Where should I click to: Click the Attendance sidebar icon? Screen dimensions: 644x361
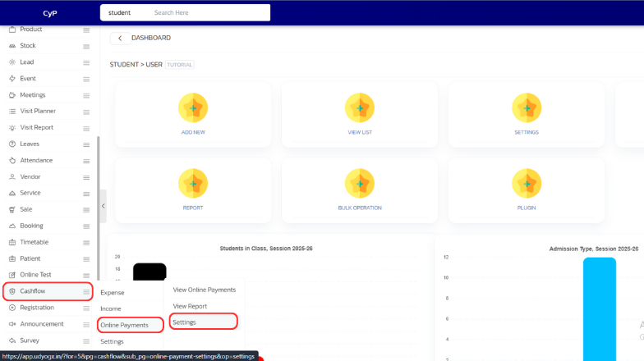pos(12,161)
